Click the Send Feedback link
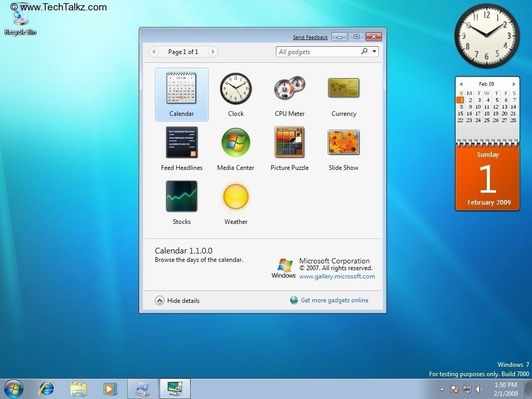 (x=310, y=37)
